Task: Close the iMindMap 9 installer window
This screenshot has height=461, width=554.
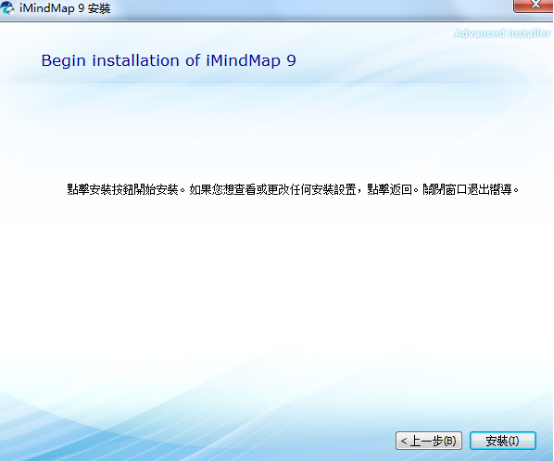Action: pos(534,5)
